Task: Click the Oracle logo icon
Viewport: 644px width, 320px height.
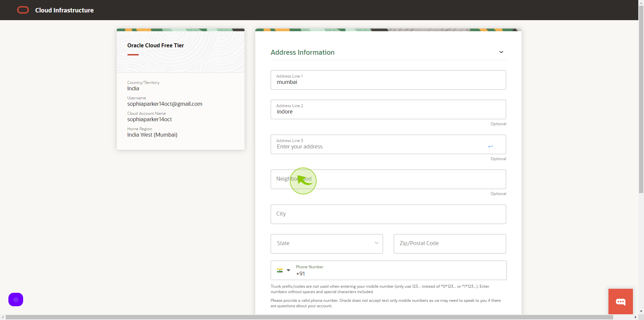Action: point(23,10)
